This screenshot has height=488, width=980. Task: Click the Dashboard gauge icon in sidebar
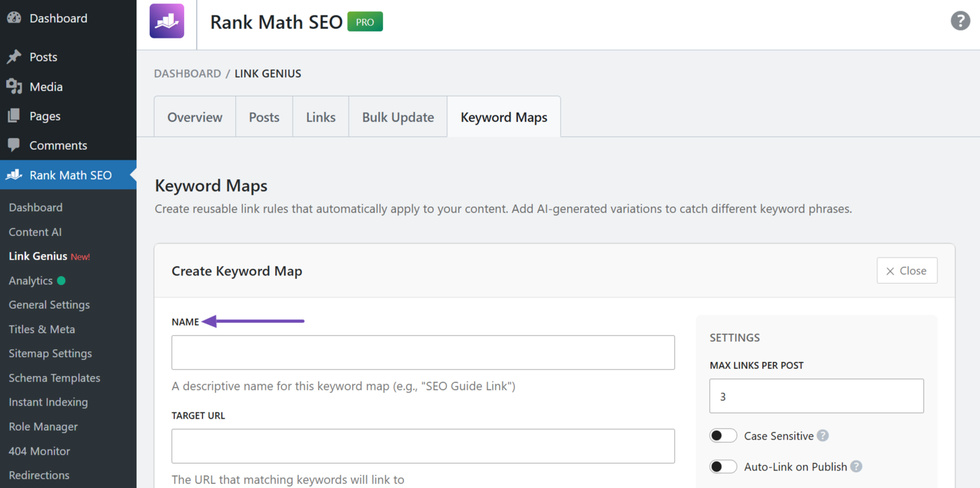click(x=14, y=18)
